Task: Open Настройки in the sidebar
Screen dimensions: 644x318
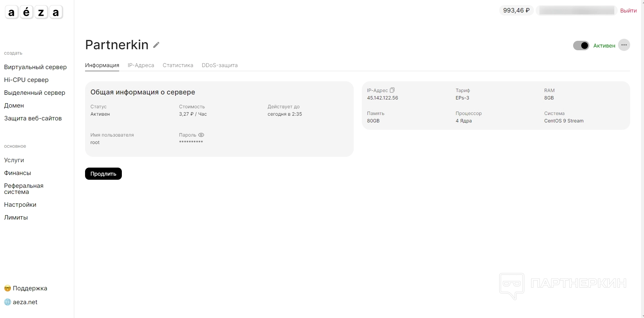Action: pos(20,205)
